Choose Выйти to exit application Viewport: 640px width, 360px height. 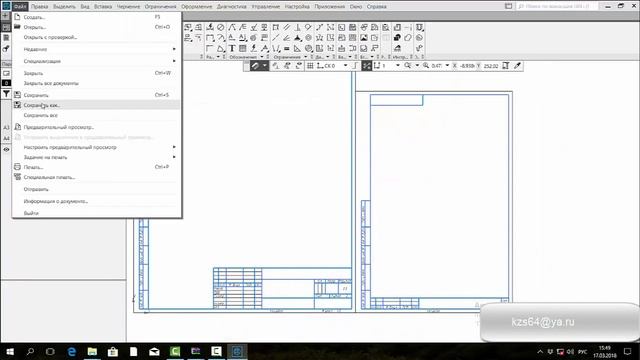pos(96,213)
